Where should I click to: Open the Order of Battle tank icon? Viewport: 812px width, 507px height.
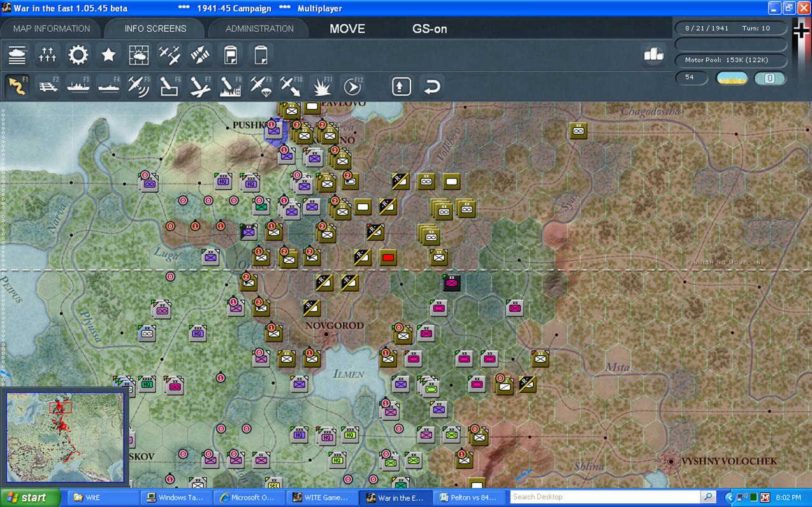(x=17, y=55)
